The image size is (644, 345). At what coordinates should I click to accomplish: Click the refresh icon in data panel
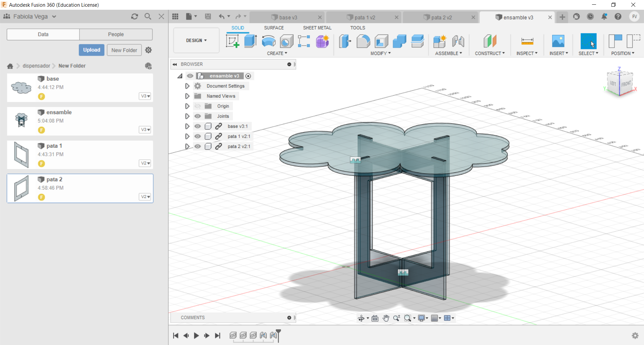pos(135,16)
